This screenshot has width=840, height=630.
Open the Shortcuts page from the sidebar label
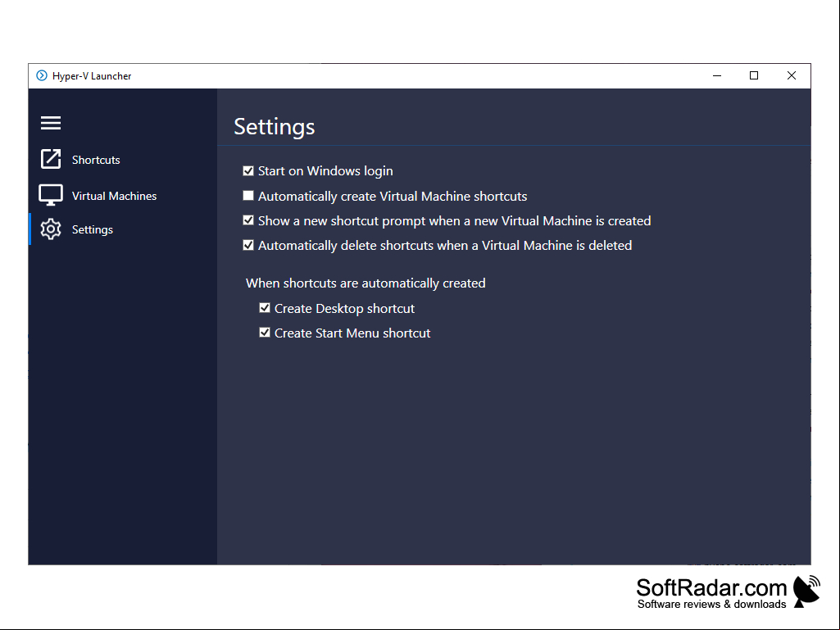coord(96,160)
